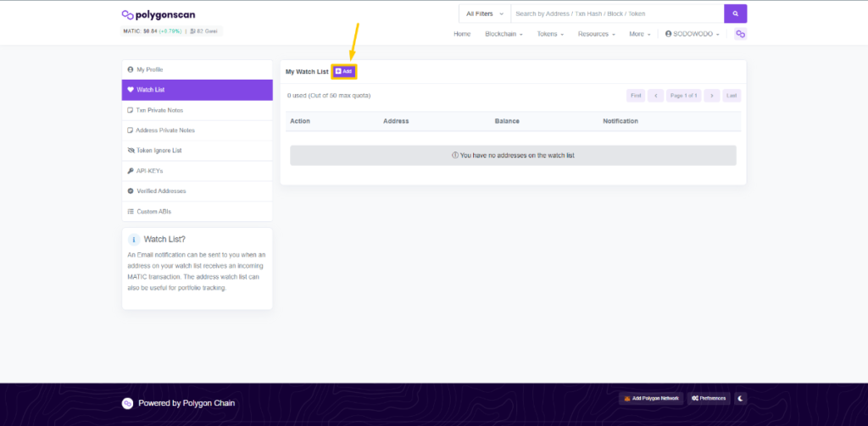
Task: Click the Balance column header
Action: 507,121
